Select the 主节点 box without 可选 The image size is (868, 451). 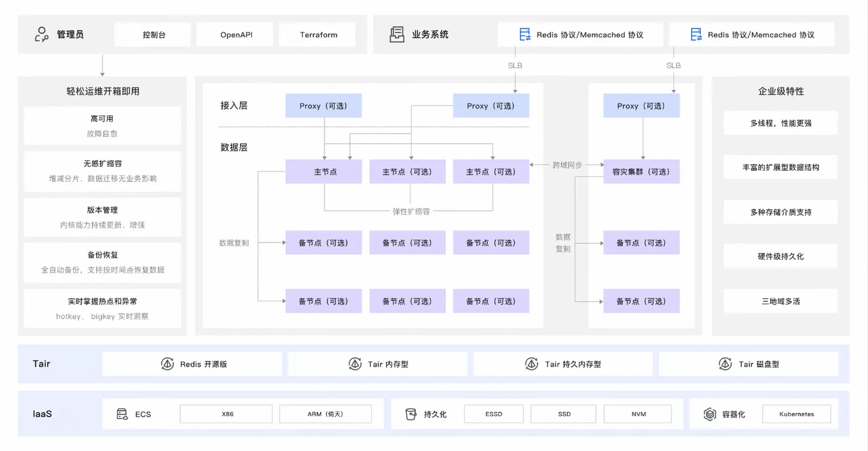(324, 172)
